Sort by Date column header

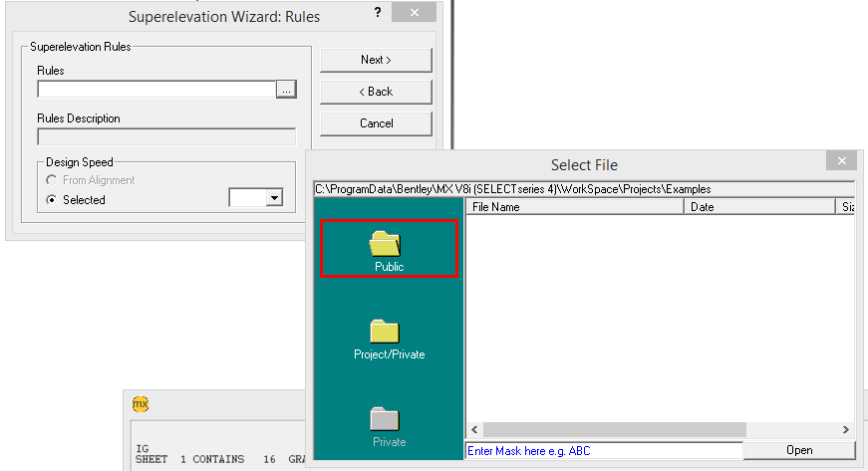click(759, 207)
